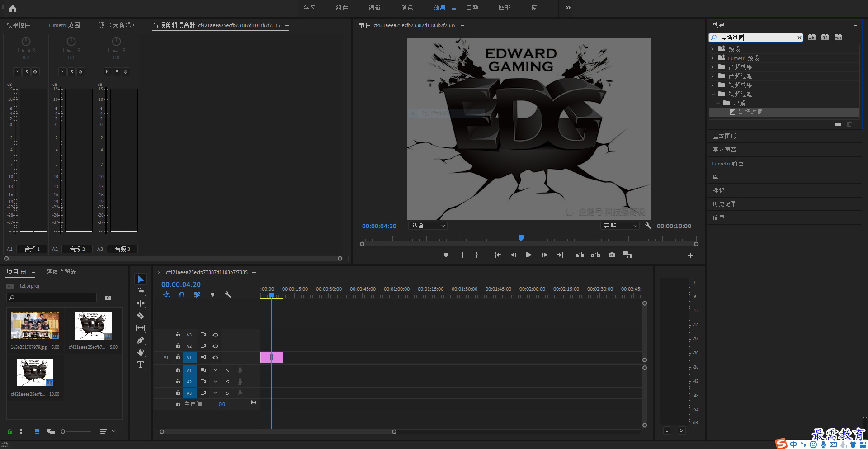Clear the effects search field

(x=799, y=38)
